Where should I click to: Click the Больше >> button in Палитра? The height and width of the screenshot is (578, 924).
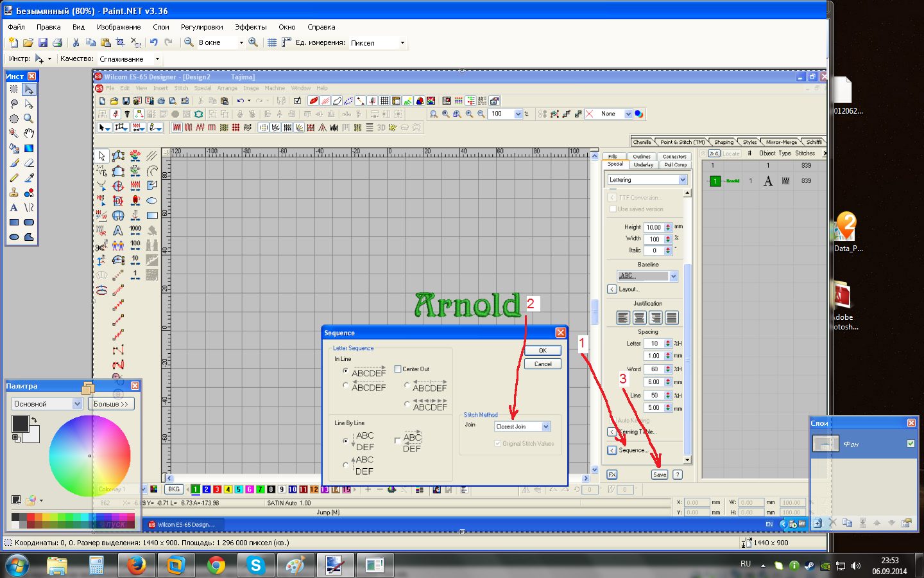tap(111, 404)
